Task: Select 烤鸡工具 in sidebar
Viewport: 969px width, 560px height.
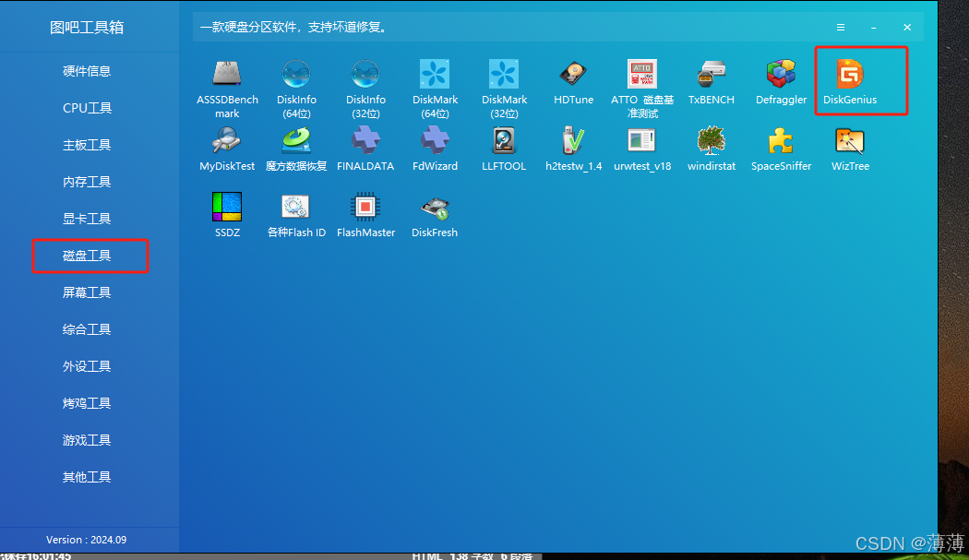Action: (x=87, y=403)
